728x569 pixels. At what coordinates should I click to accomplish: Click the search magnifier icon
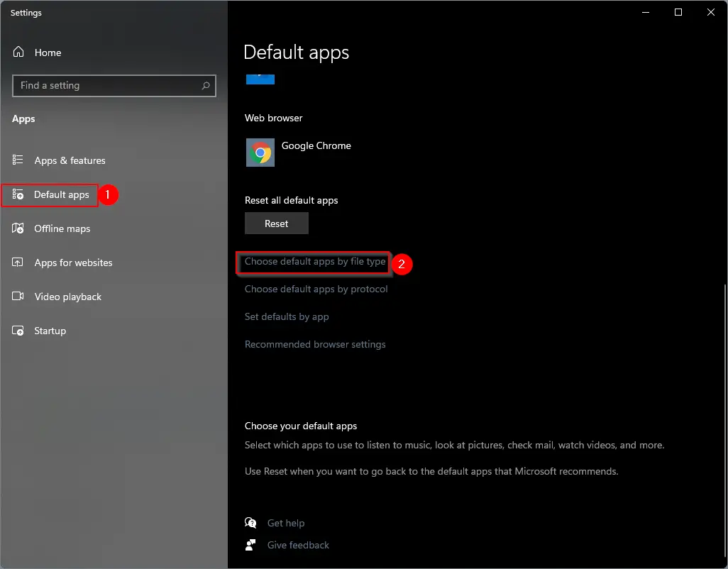[x=206, y=85]
